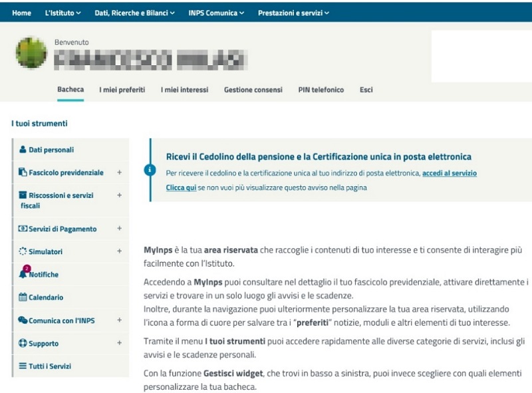532x393 pixels.
Task: Open the Dati, Ricerche e Bilanci dropdown
Action: click(x=135, y=13)
